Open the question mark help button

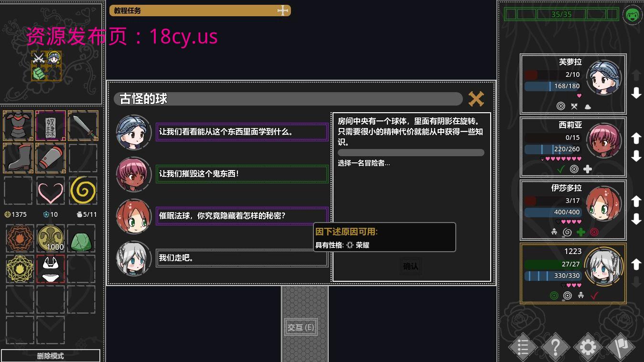(555, 347)
